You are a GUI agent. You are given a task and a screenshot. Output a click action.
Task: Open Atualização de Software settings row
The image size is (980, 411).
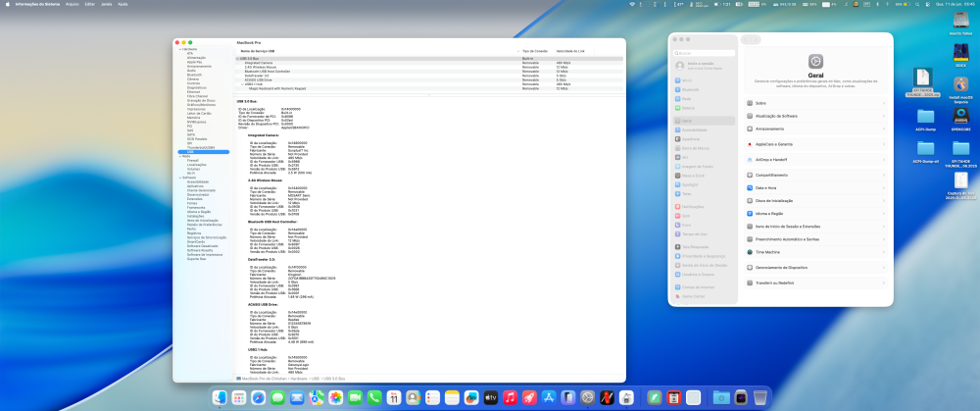(x=815, y=116)
